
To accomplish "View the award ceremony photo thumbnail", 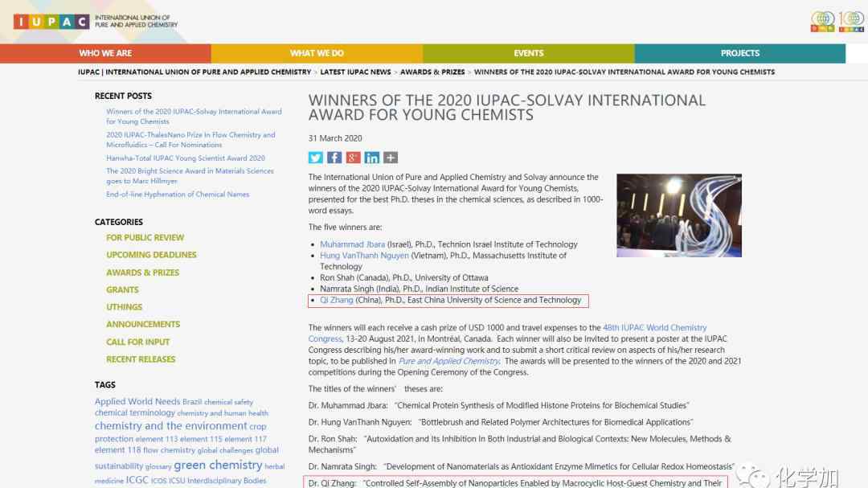I will coord(679,215).
